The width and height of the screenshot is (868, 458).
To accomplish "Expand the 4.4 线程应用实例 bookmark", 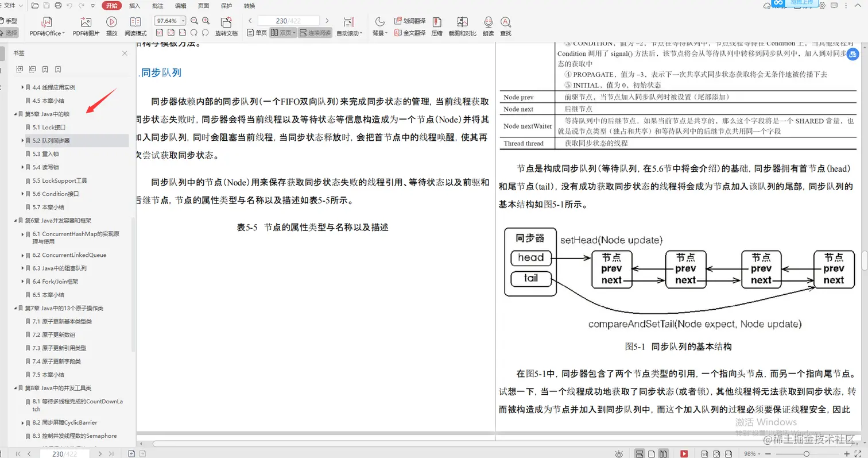I will (22, 87).
